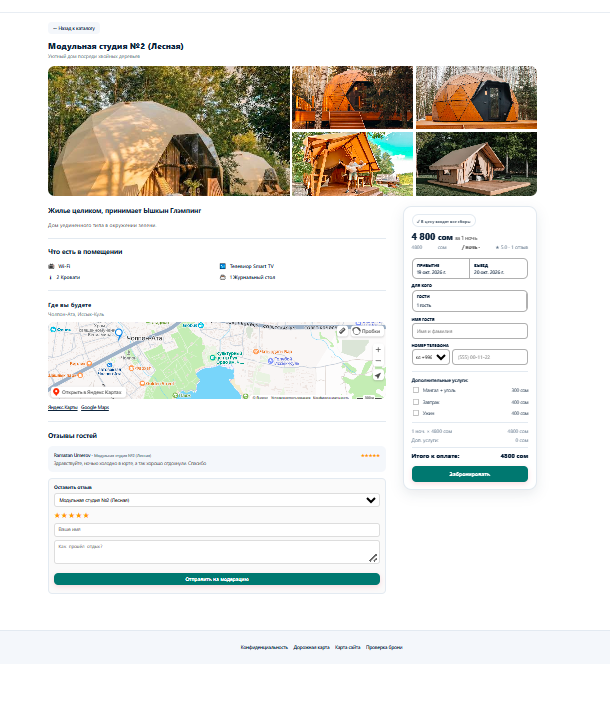Screen dimensions: 610x719
Task: Open the phone country code dropdown
Action: (431, 357)
